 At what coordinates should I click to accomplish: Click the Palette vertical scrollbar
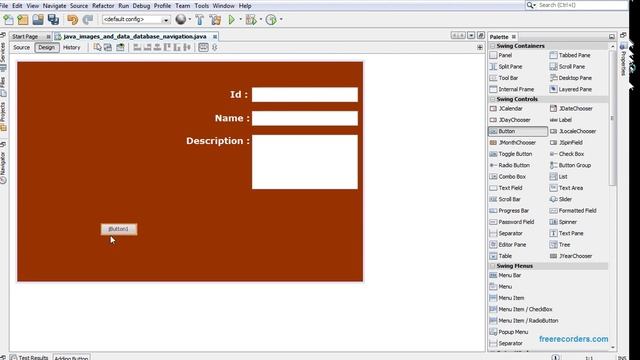612,118
